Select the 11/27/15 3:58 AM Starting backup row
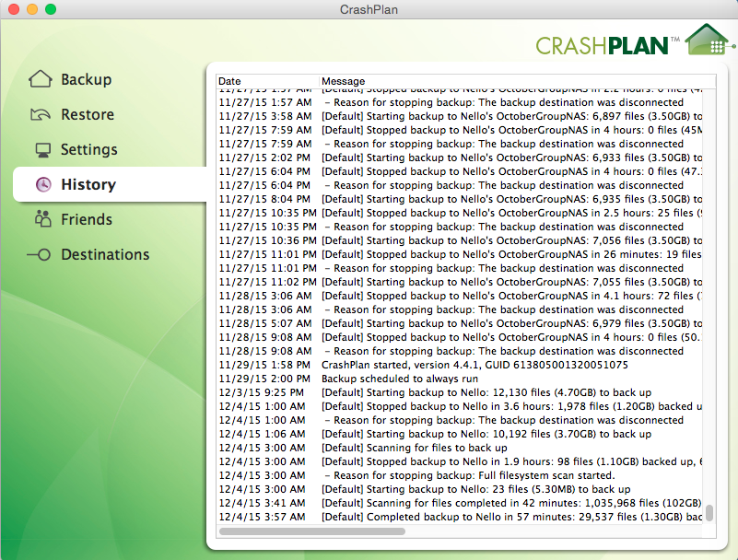The height and width of the screenshot is (560, 738). (x=460, y=116)
